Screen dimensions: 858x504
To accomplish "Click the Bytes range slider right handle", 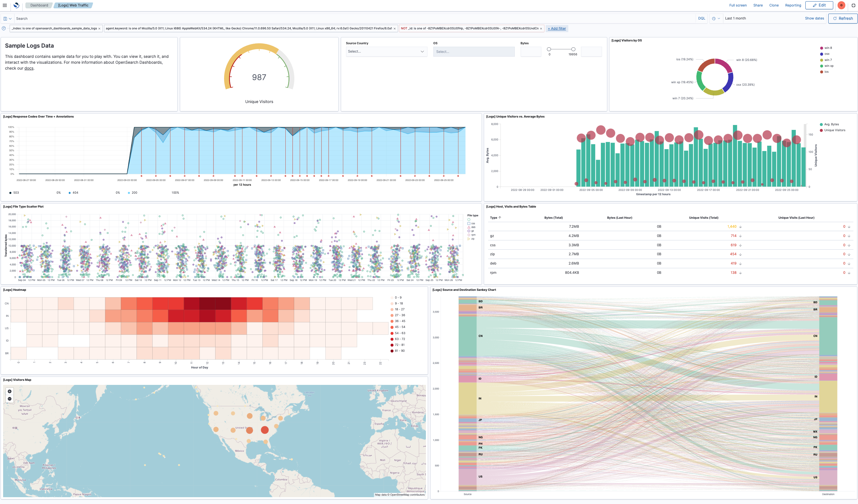I will pyautogui.click(x=573, y=49).
